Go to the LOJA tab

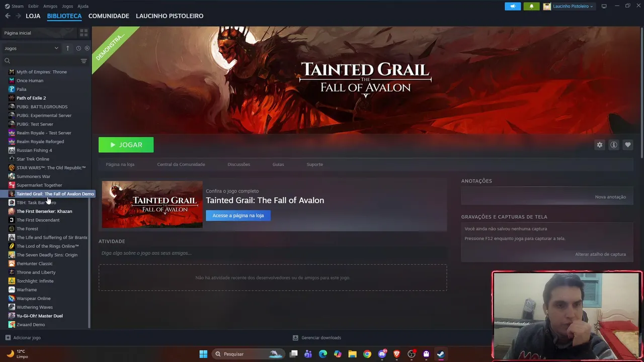click(33, 16)
